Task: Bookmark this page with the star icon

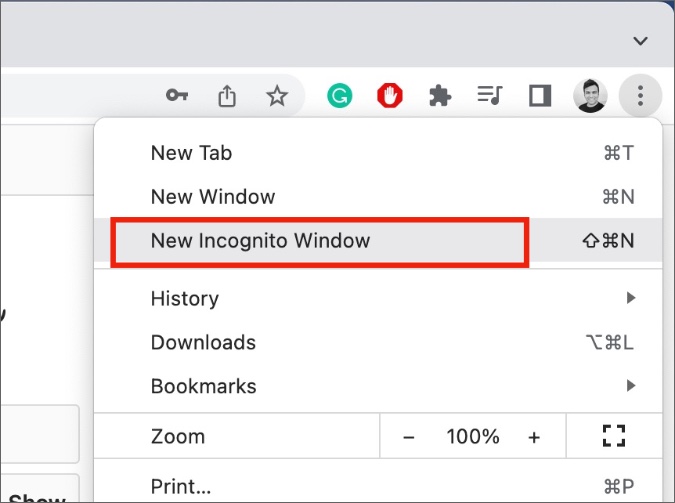Action: coord(277,96)
